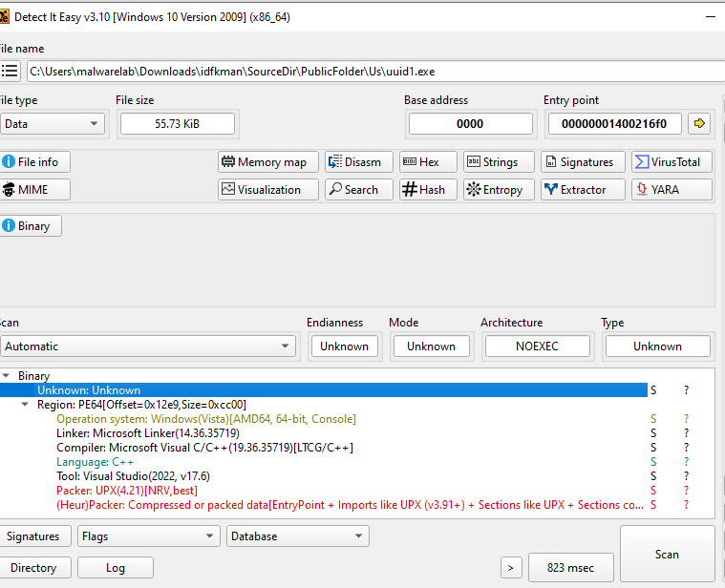Check the file on VirusTotal
This screenshot has height=588, width=725.
672,162
